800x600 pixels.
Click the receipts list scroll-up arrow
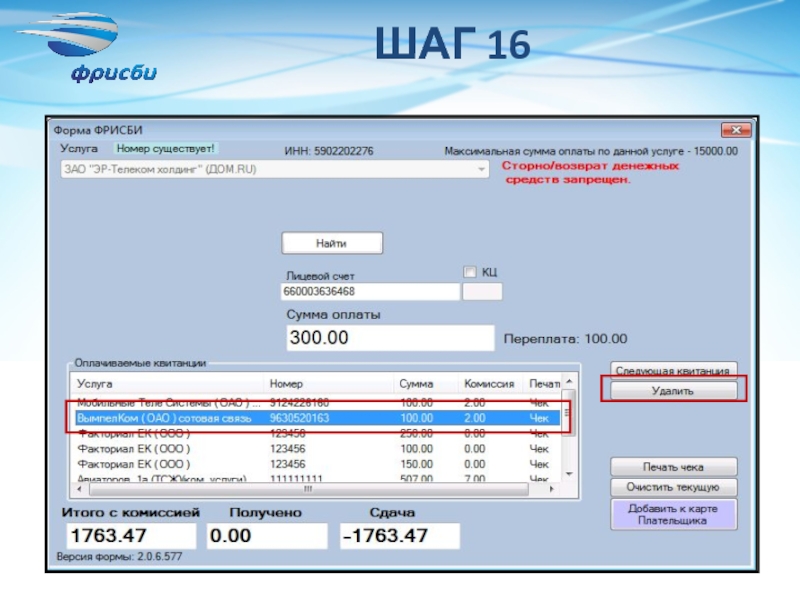569,382
